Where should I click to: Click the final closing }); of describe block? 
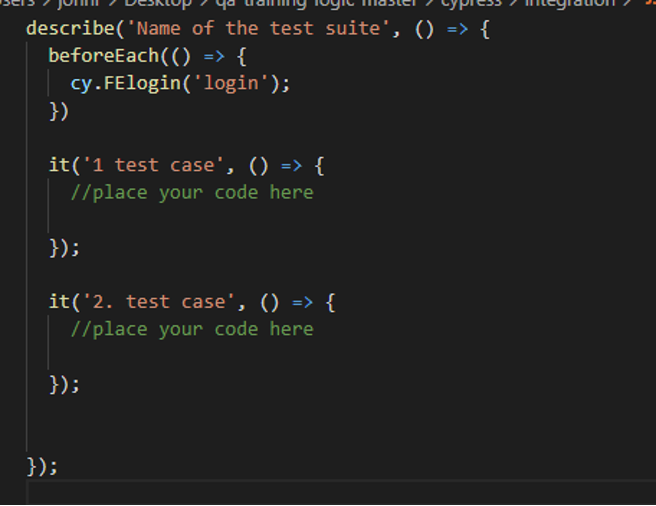coord(42,466)
